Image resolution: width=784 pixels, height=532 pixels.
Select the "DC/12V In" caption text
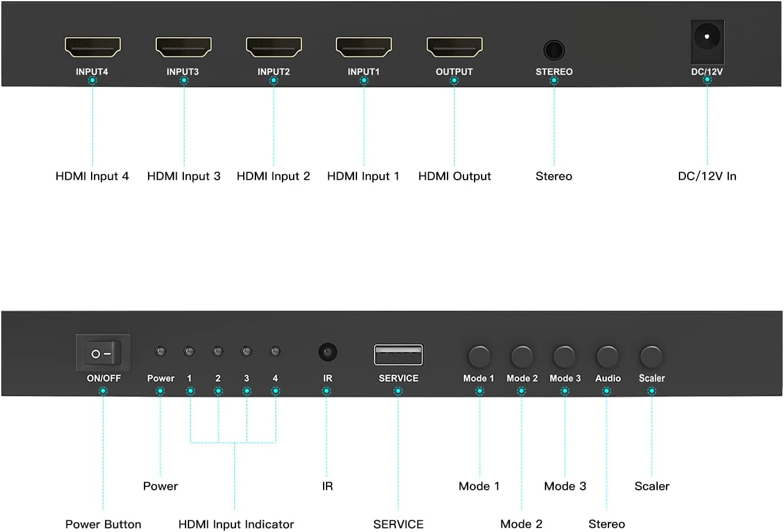707,176
